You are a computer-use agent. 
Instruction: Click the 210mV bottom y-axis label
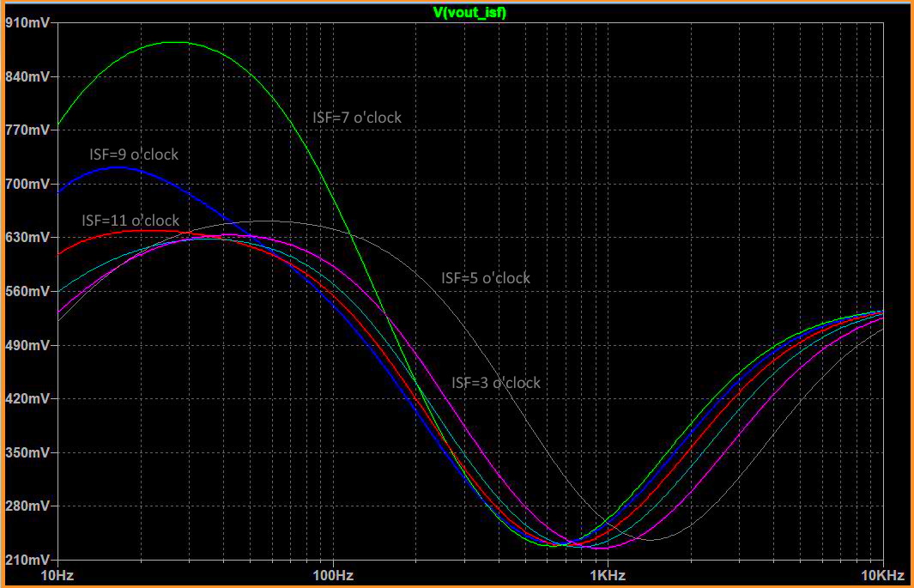(x=27, y=560)
